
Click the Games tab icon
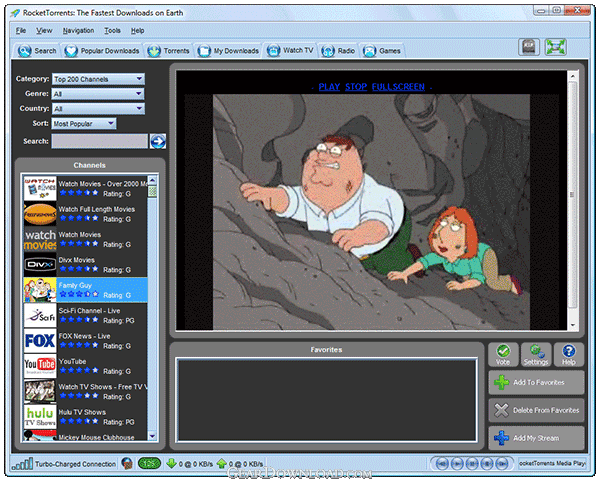tap(370, 51)
